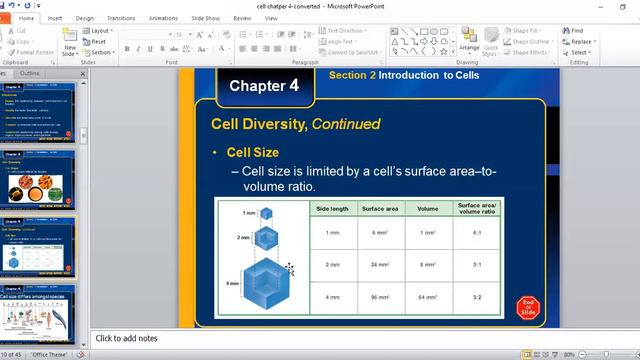Open the Transitions ribbon tab

121,18
